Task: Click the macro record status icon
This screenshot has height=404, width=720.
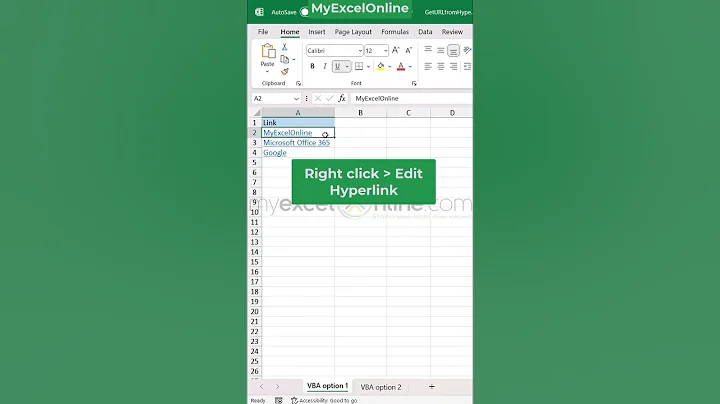Action: 278,400
